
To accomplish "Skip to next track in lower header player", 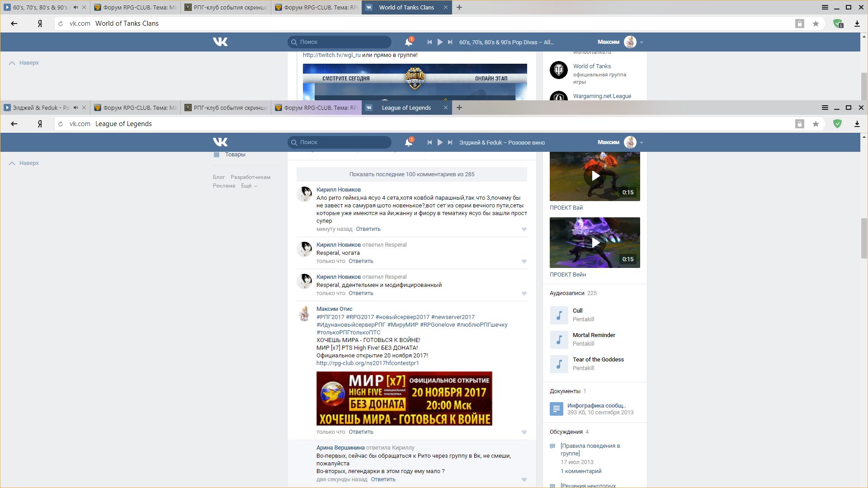I will point(450,142).
